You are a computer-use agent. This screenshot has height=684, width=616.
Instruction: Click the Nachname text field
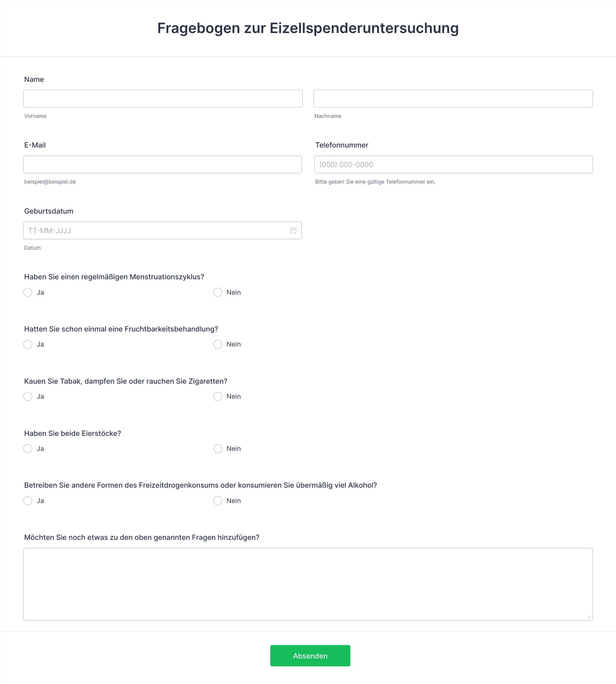(x=453, y=98)
